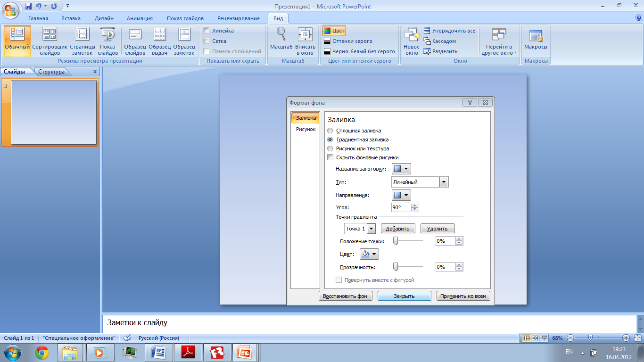Click Восстановить фон button

346,296
